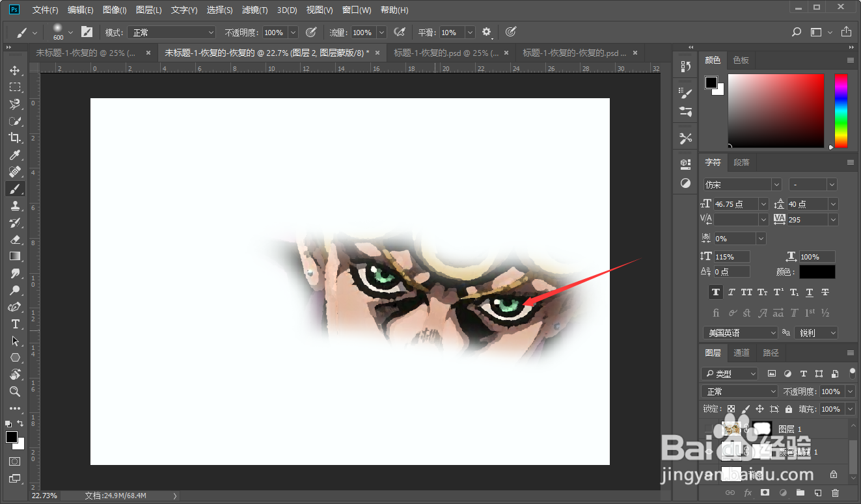Create a new layer icon

[818, 493]
